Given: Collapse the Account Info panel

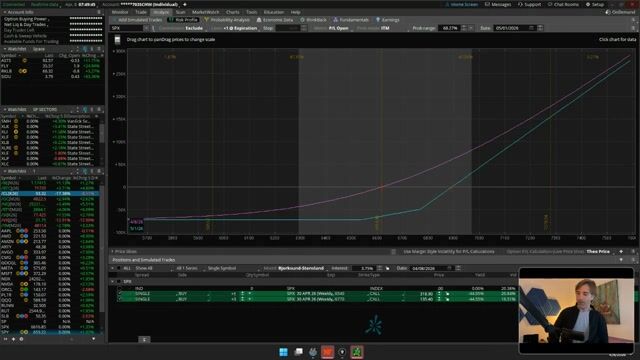Looking at the screenshot, I should point(4,12).
